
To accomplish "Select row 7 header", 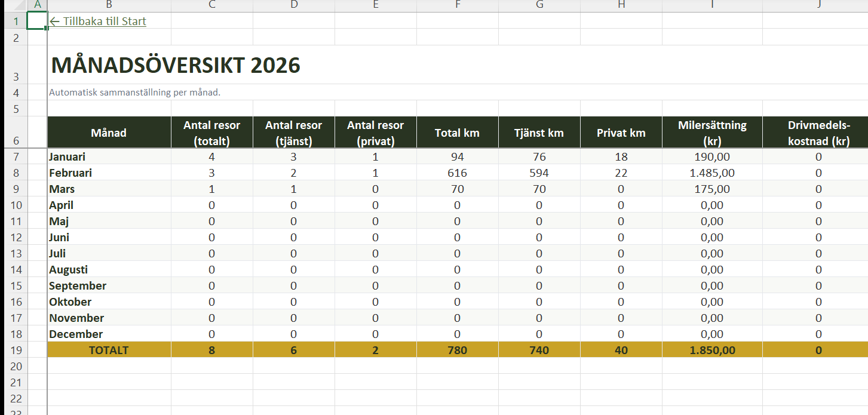I will [x=16, y=157].
